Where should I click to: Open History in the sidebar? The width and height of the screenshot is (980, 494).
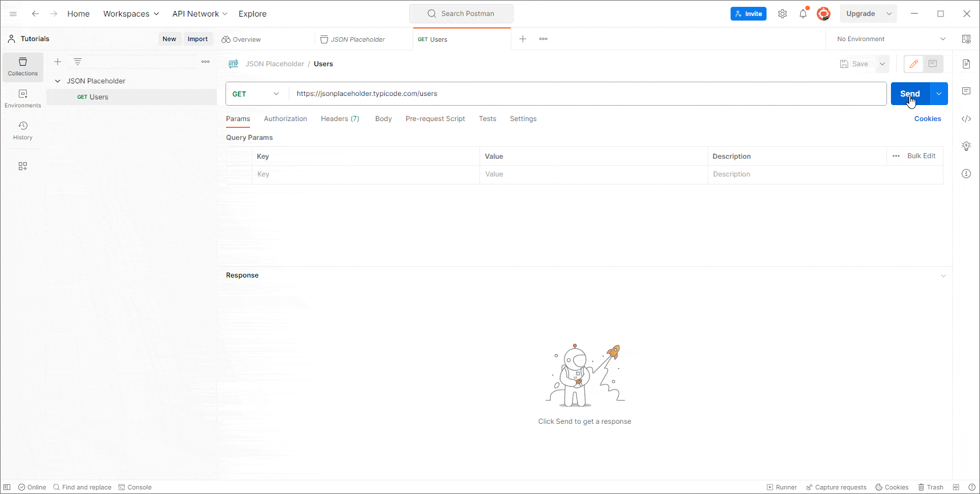point(23,131)
